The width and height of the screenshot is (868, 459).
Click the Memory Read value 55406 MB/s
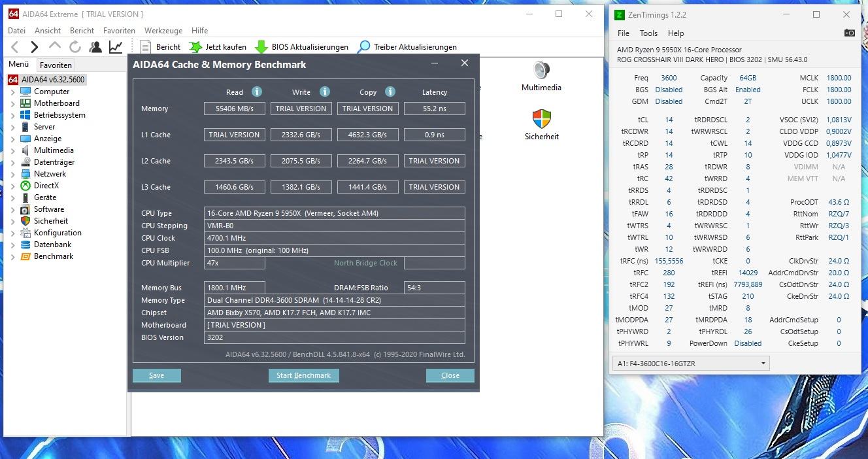pos(235,109)
